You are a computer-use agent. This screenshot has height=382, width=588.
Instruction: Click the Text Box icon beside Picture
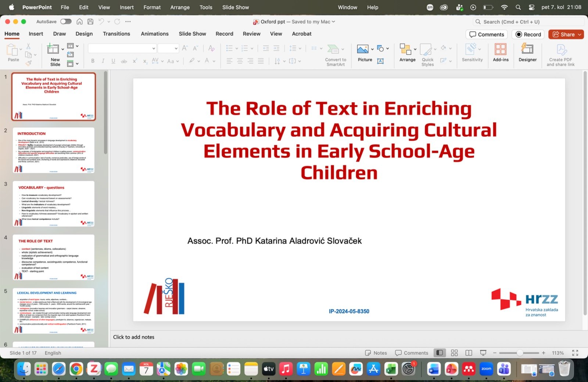tap(381, 61)
